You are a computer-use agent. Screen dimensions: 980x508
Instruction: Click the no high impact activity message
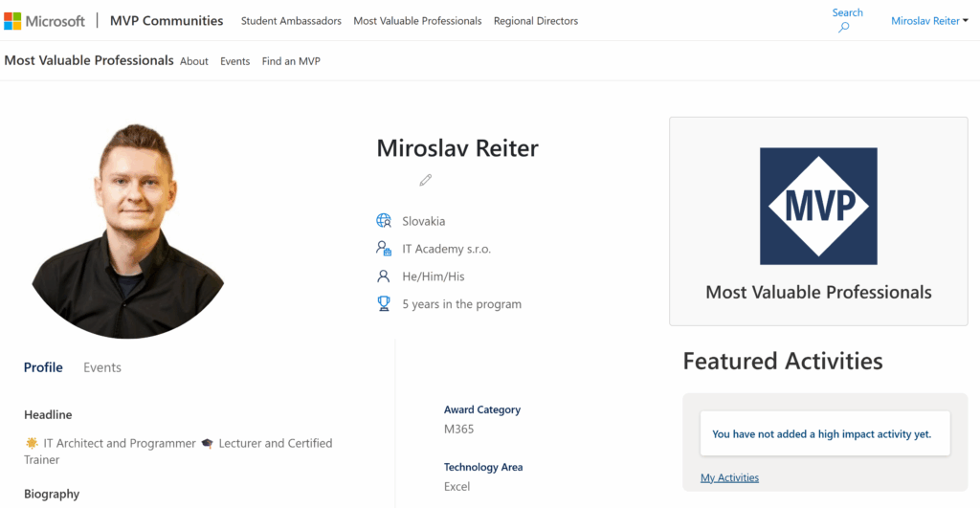point(821,433)
